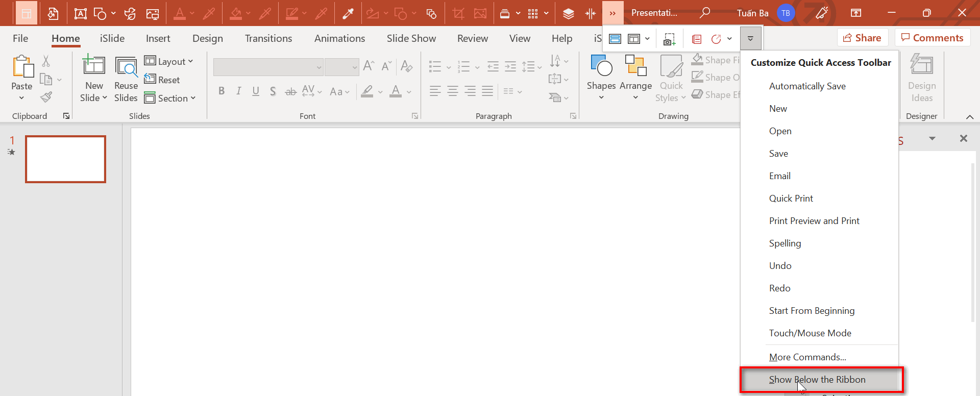Collapse the ribbon with caret

tap(970, 117)
